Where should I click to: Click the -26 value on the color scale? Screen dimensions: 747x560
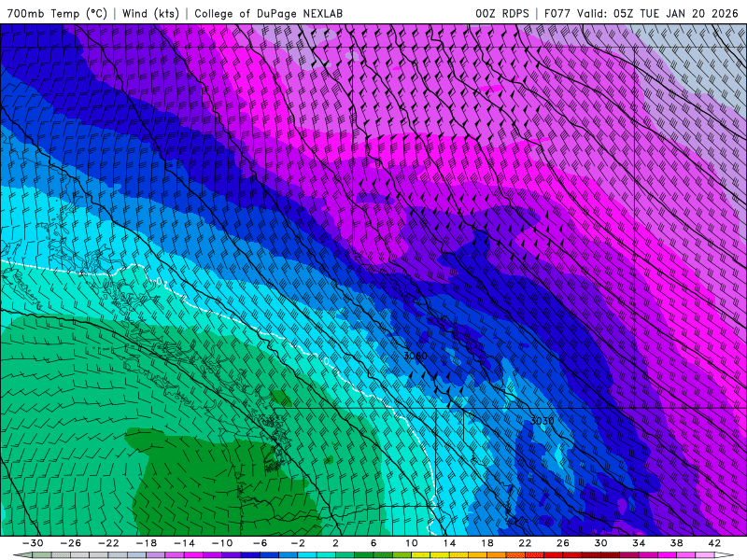click(71, 543)
